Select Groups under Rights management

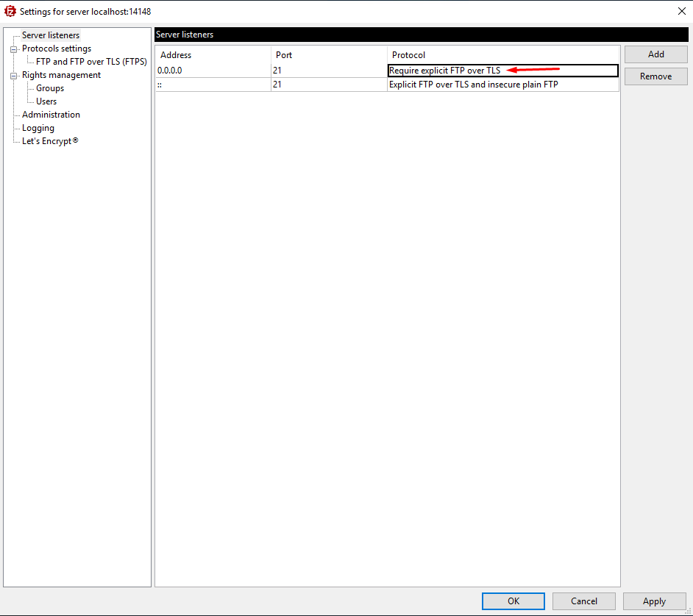coord(50,88)
